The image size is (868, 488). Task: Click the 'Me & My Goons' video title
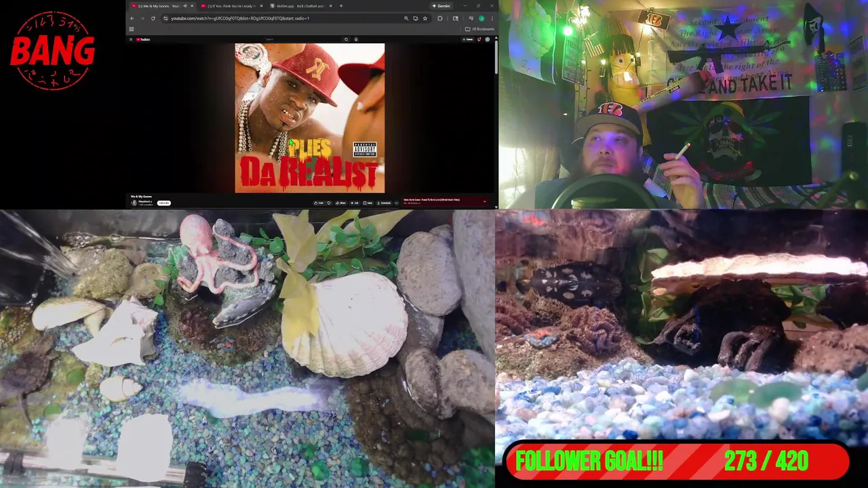click(x=141, y=197)
